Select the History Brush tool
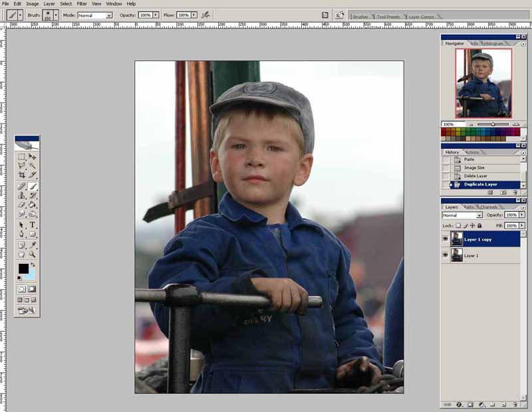The image size is (532, 412). (x=32, y=195)
